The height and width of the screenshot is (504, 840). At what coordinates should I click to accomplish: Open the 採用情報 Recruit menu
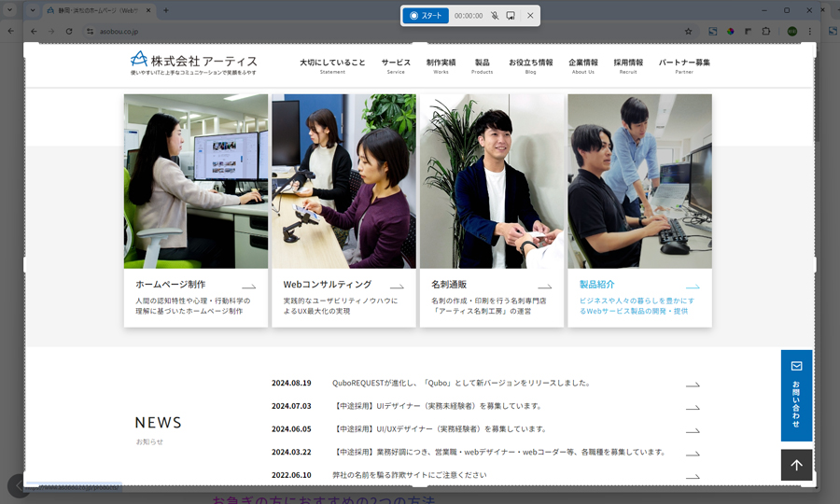point(628,66)
